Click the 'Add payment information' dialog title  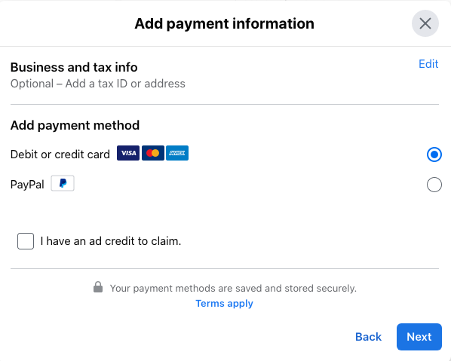click(224, 24)
